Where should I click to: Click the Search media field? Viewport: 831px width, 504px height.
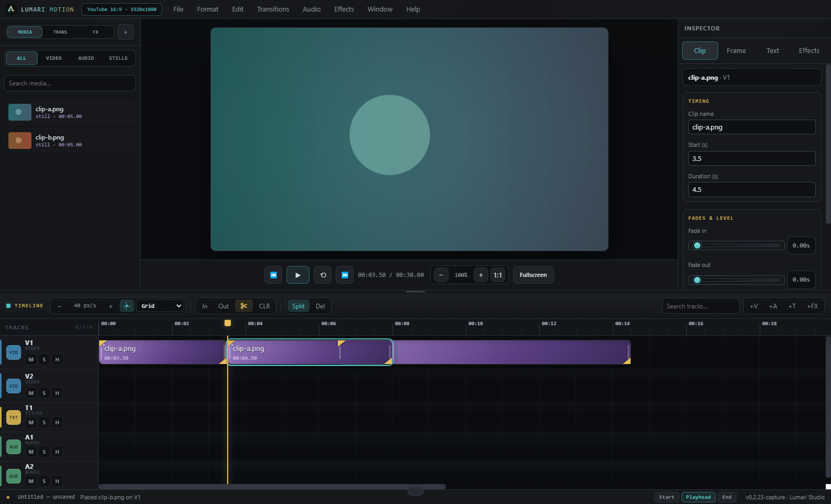70,83
